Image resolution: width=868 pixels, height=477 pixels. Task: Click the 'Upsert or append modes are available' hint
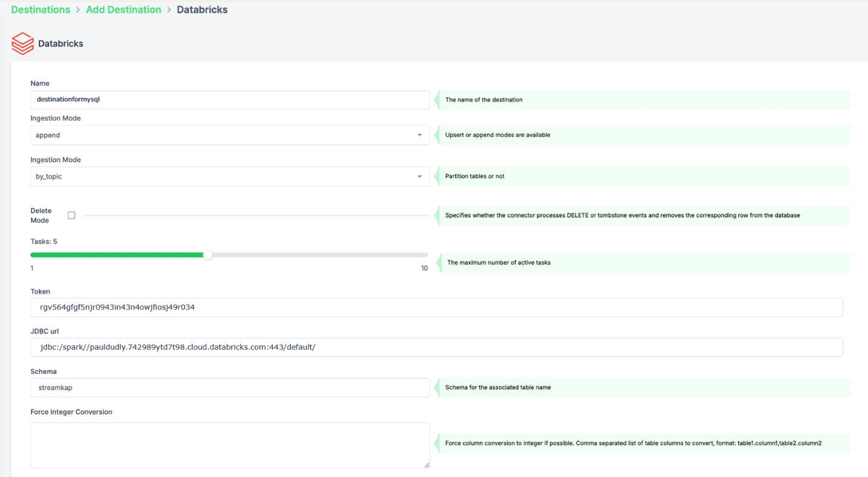(497, 135)
